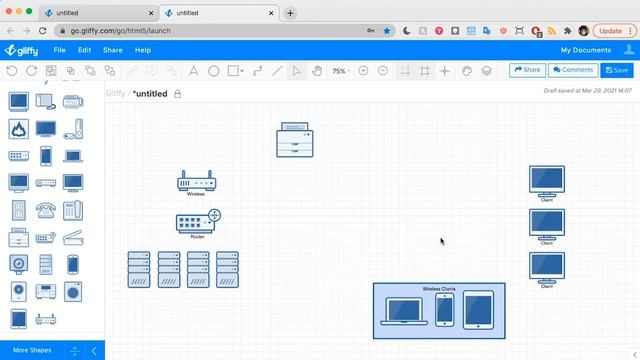This screenshot has height=360, width=640.
Task: Select the Wireless router on canvas
Action: 196,180
